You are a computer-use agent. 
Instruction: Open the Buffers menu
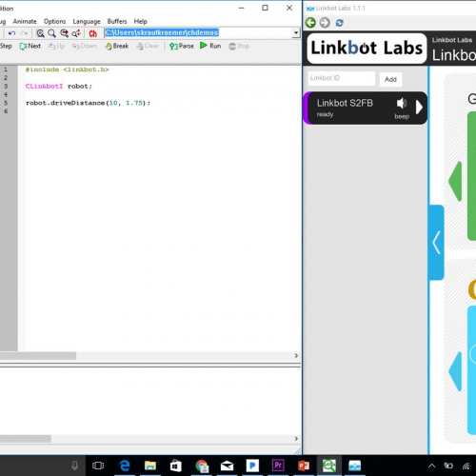117,21
